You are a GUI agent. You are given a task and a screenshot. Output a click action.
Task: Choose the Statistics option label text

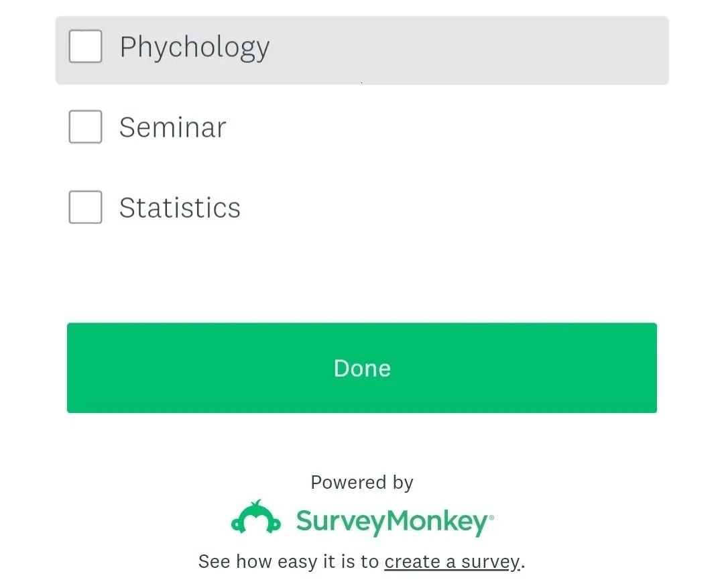point(180,208)
